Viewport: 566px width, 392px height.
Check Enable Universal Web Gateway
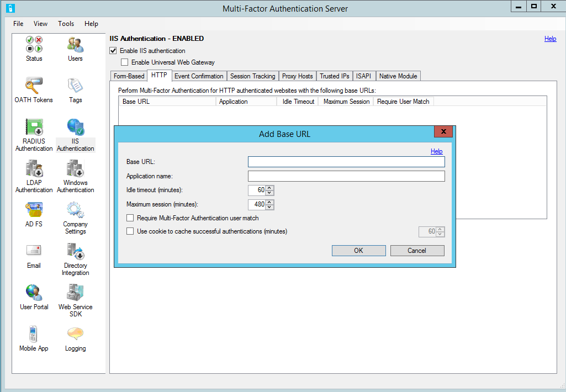125,62
